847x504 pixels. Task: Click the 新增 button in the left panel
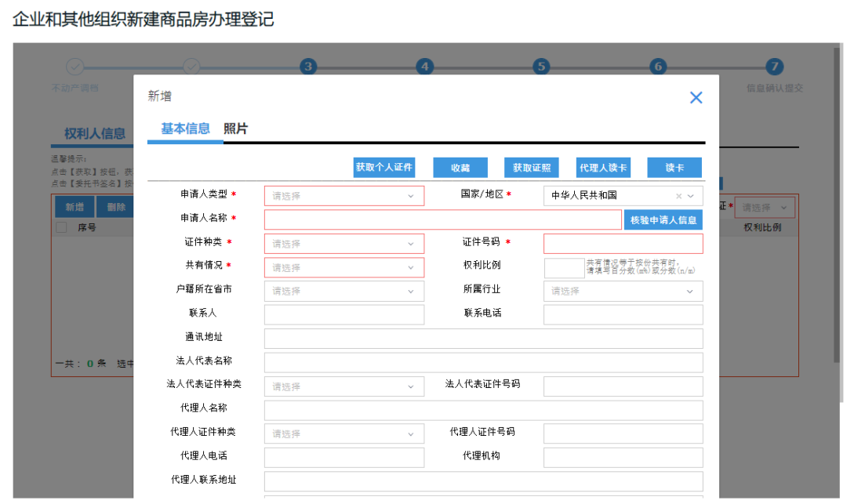tap(74, 206)
